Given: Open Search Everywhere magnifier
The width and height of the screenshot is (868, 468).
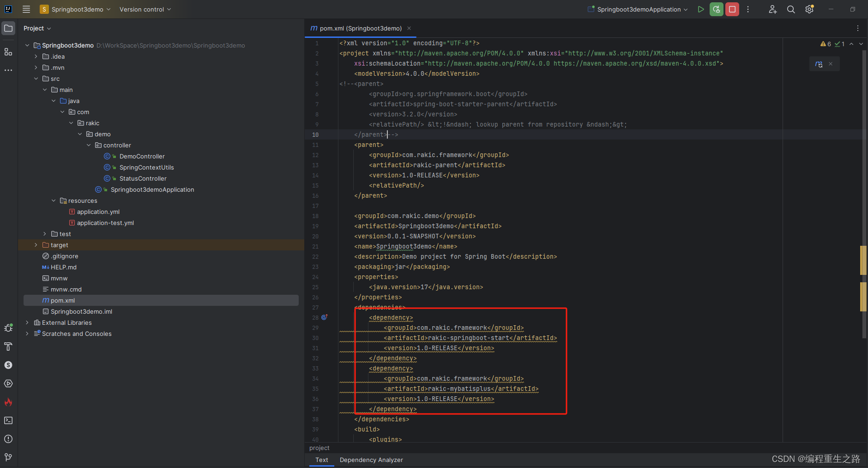Looking at the screenshot, I should click(791, 9).
